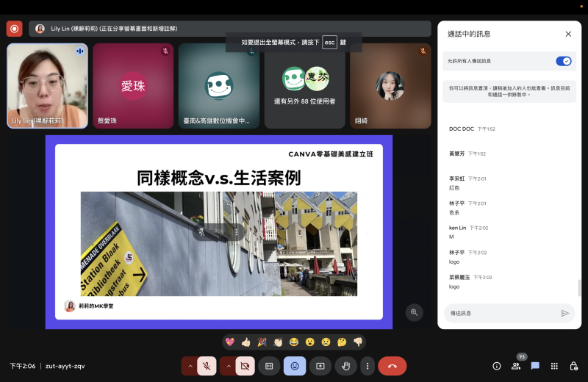The width and height of the screenshot is (588, 382).
Task: Select 翊綺 participant tile
Action: (x=390, y=86)
